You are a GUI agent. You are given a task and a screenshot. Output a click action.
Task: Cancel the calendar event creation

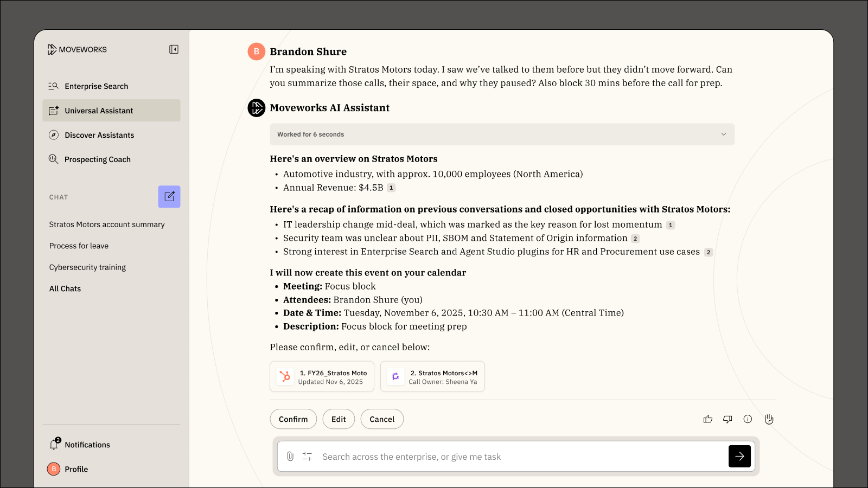[x=382, y=419]
